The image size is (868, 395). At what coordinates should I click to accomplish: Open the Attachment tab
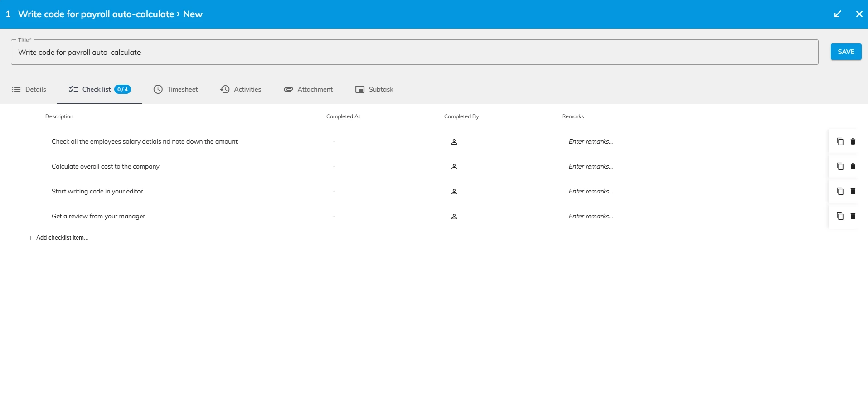308,89
